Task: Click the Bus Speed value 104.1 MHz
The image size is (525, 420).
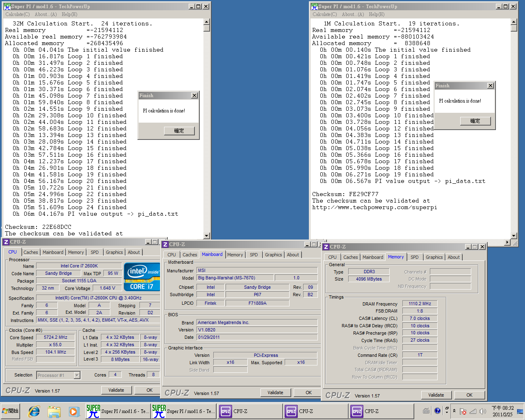Action: (x=55, y=352)
